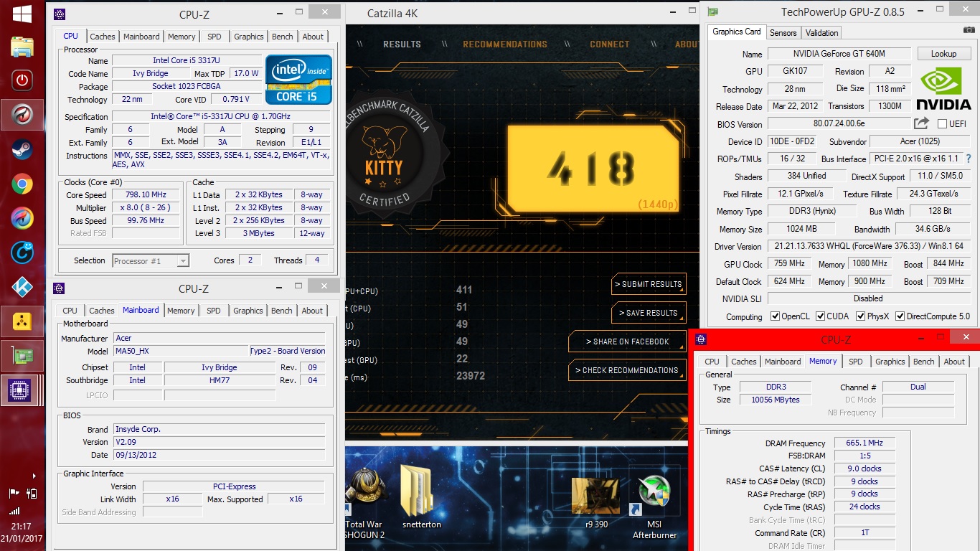Click the Intel Core i5 logo in CPU-Z
Screen dimensions: 980x551
(299, 80)
